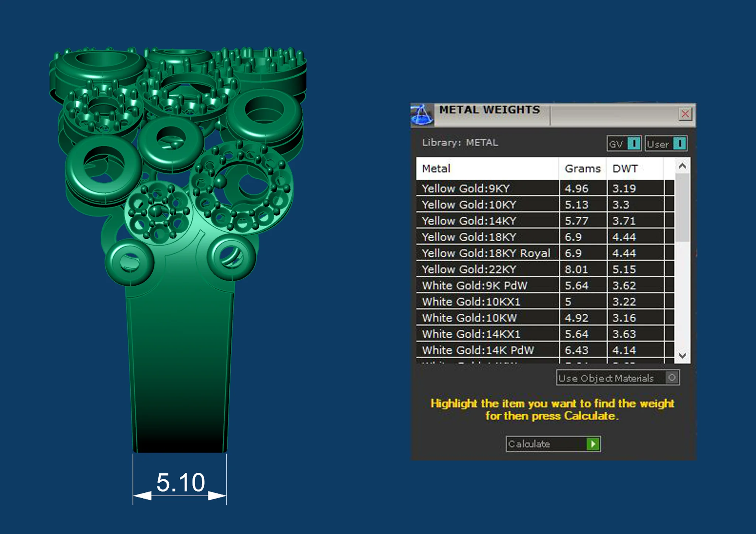The image size is (756, 534).
Task: Select the Yellow Gold:9KY row
Action: click(x=545, y=188)
